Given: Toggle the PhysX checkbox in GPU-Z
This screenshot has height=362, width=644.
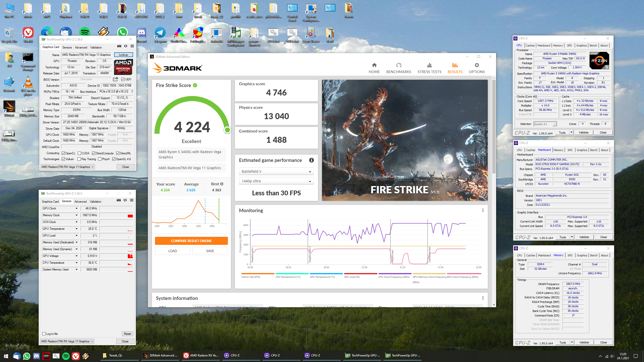Looking at the screenshot, I should 100,159.
